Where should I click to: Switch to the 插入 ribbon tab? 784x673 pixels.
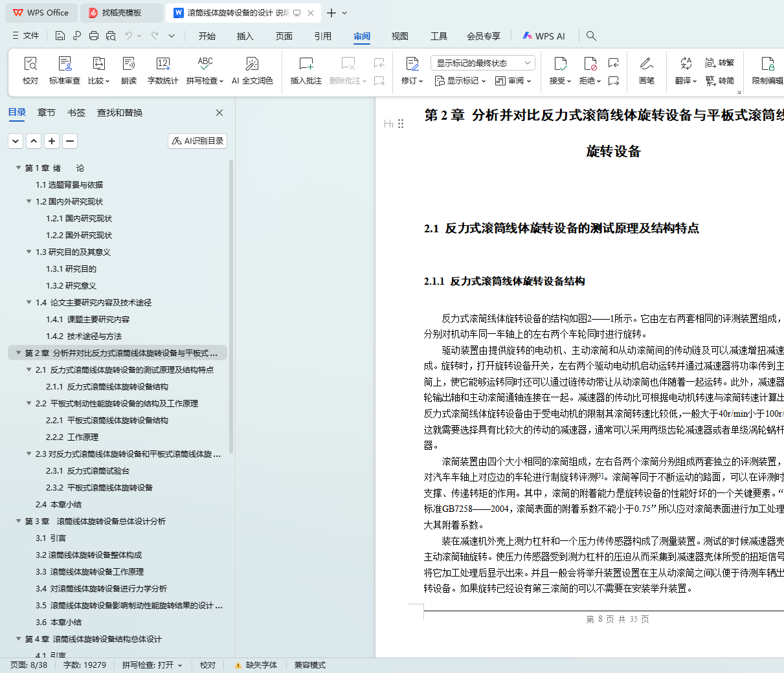tap(245, 36)
